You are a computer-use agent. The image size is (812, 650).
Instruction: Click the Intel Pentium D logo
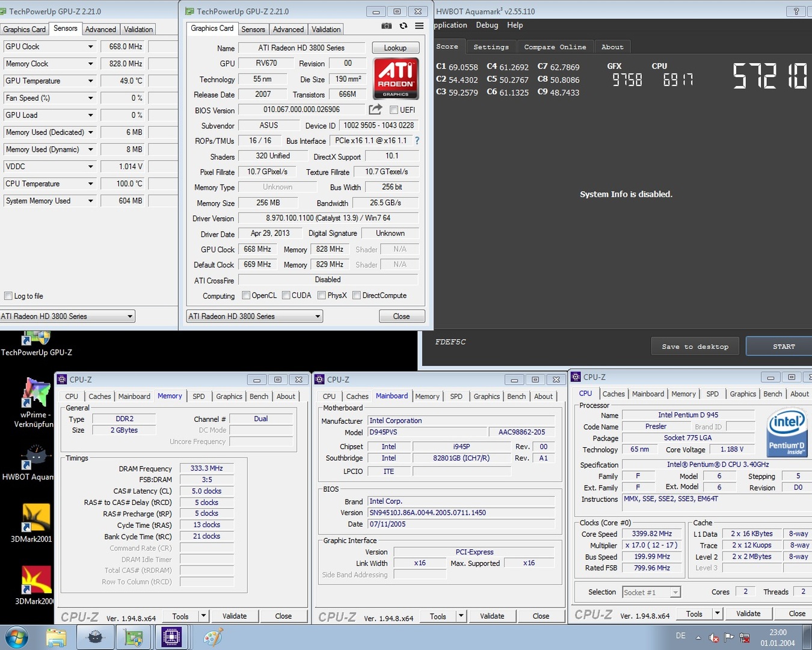786,432
